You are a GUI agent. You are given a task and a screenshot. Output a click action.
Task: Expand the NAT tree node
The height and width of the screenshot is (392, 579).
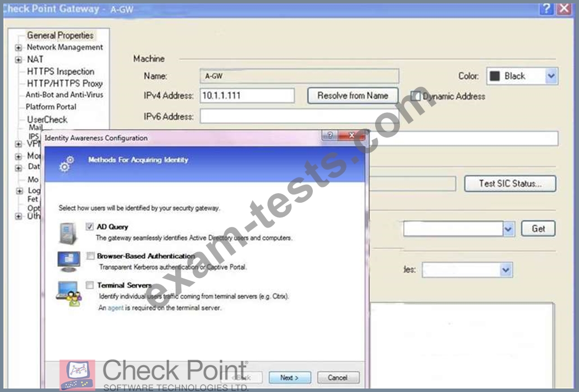pos(19,60)
